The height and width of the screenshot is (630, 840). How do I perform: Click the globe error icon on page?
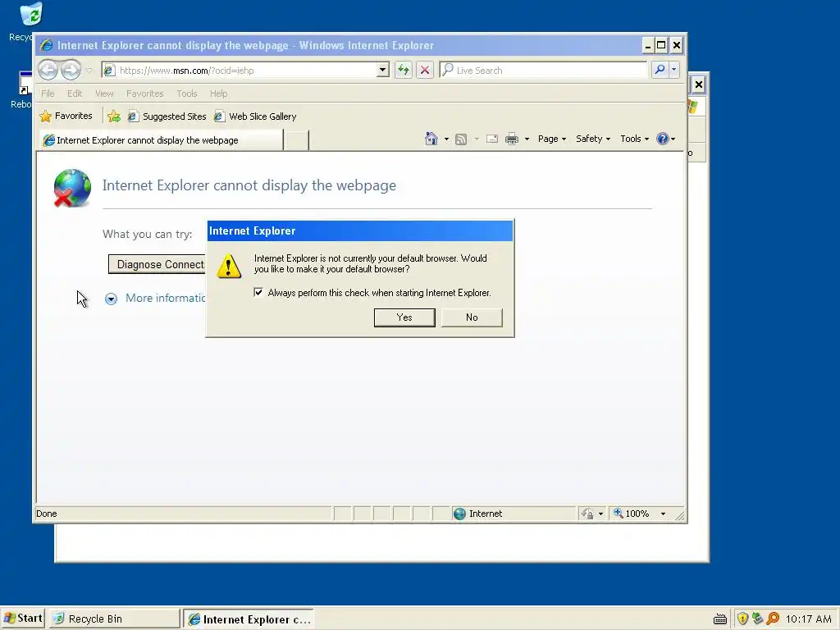pyautogui.click(x=72, y=188)
